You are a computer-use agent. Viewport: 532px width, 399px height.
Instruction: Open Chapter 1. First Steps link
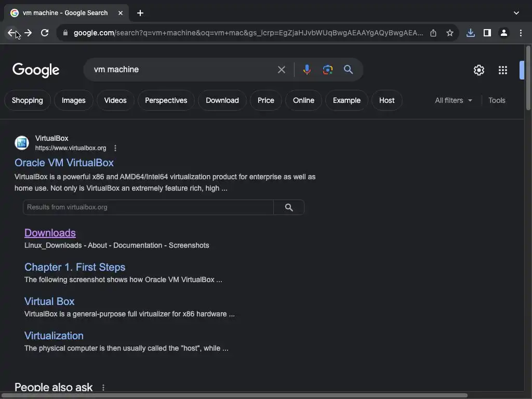pos(75,267)
